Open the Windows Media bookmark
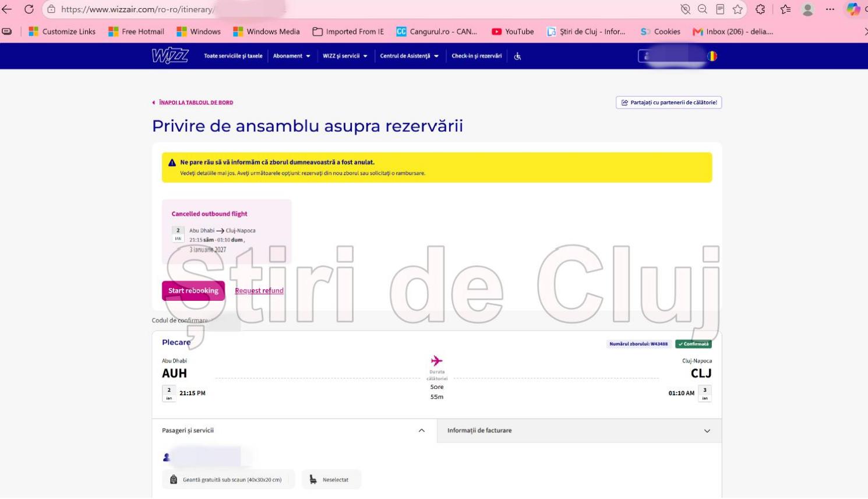 (x=266, y=31)
